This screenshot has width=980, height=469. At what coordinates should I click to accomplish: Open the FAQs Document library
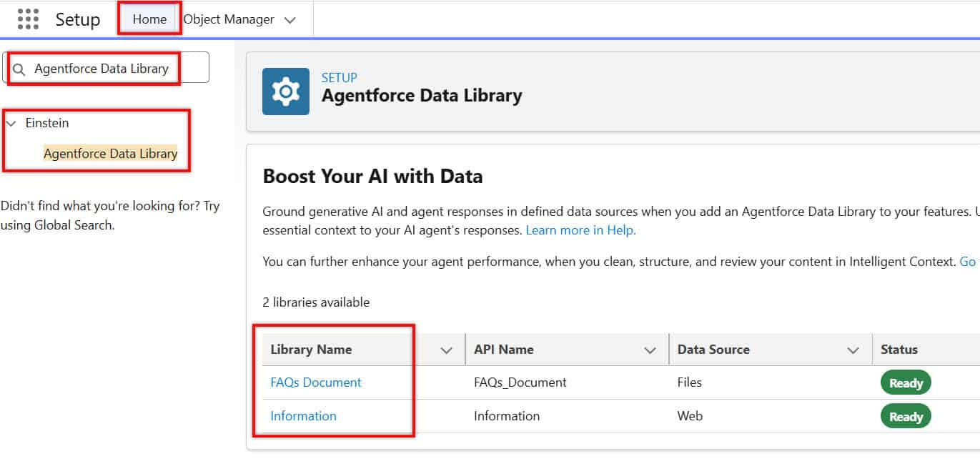(315, 382)
